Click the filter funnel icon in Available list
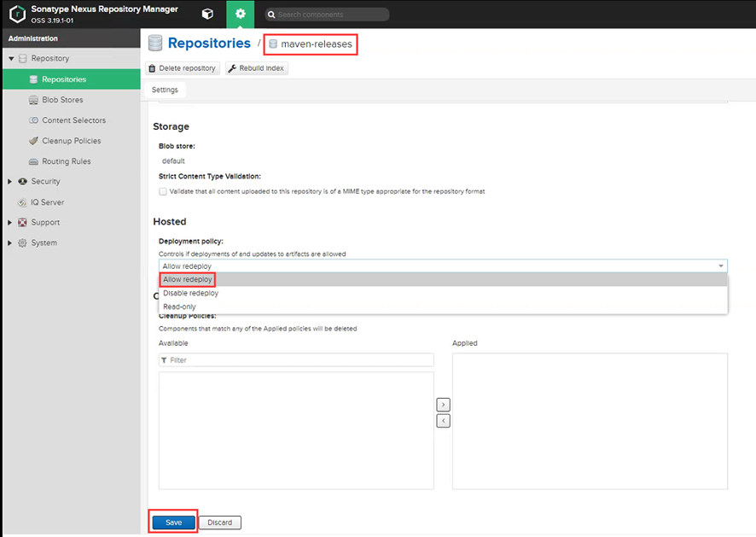This screenshot has width=756, height=537. click(x=164, y=360)
